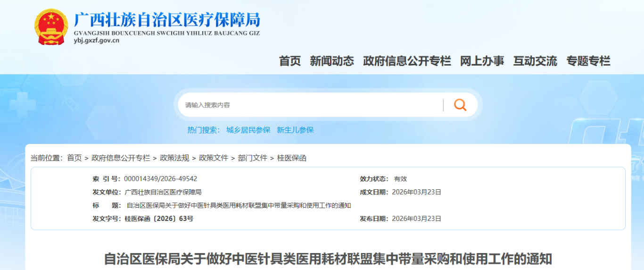Click the hot search link 新生儿参保
This screenshot has height=270, width=644.
[295, 130]
